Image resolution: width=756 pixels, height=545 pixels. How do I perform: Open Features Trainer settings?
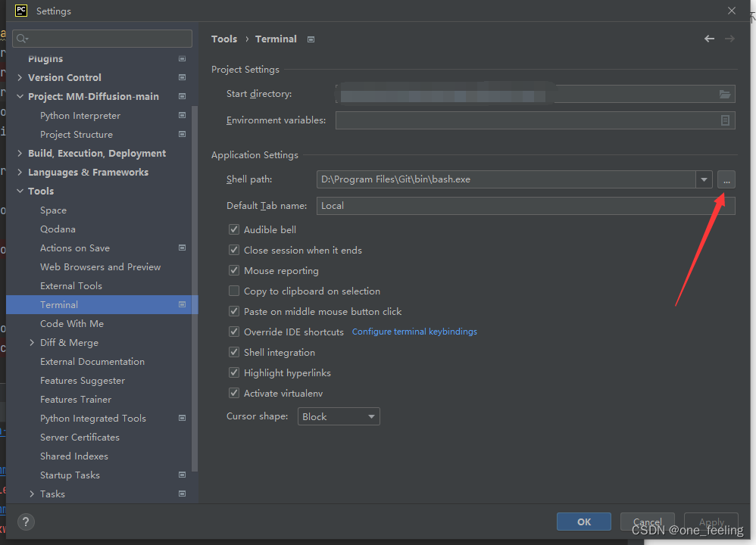76,400
